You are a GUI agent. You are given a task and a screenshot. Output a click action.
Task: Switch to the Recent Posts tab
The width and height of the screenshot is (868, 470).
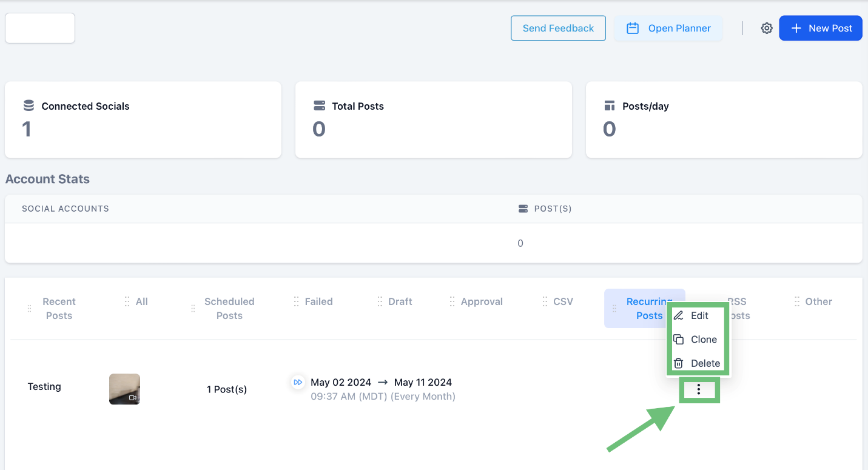click(x=59, y=309)
